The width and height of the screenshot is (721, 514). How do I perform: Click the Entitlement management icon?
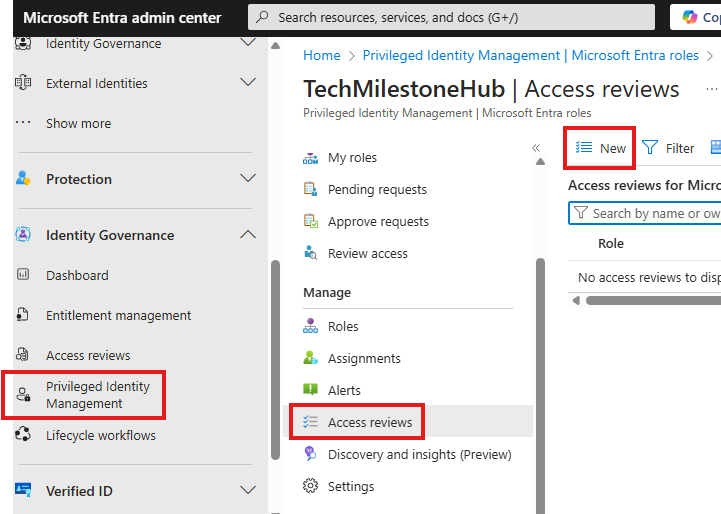pyautogui.click(x=23, y=315)
